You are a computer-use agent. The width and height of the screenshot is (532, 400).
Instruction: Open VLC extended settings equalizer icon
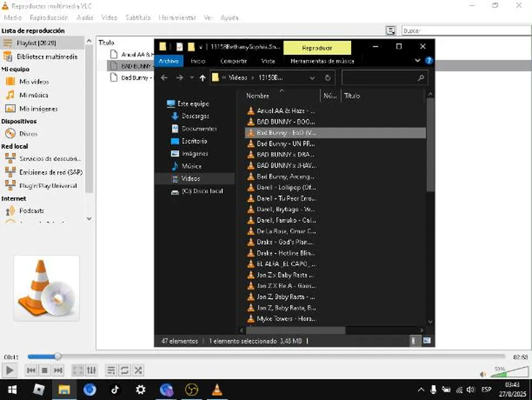coord(91,370)
